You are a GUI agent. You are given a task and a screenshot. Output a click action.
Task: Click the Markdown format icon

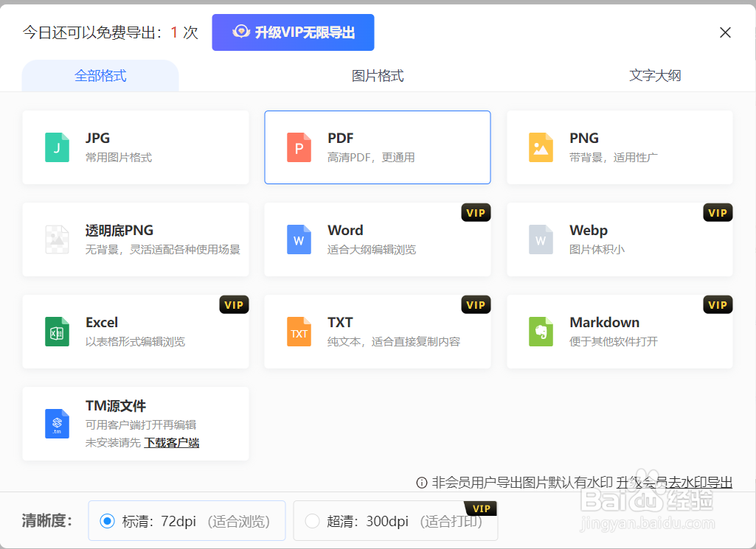tap(541, 332)
